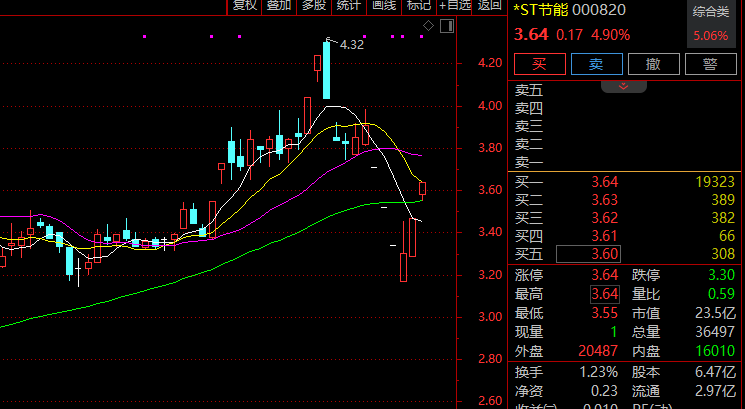Click the 统计 statistics toolbar item
745x409 pixels.
tap(349, 6)
